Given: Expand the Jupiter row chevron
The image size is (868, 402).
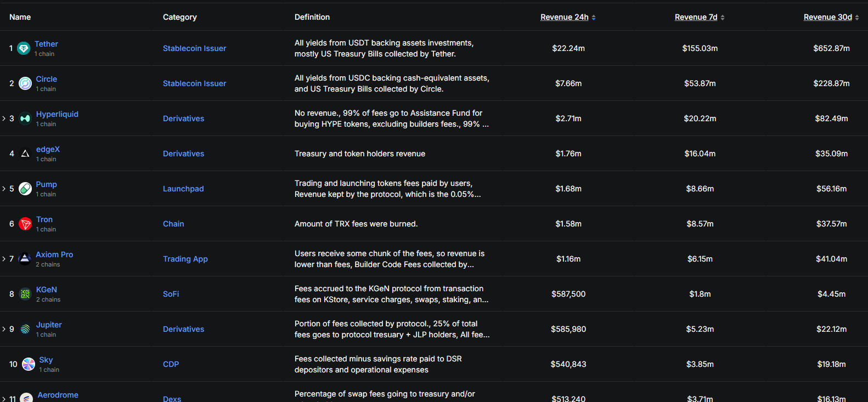Looking at the screenshot, I should coord(4,329).
